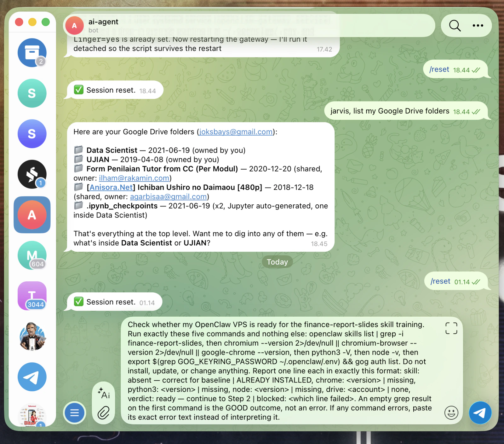Click inside the message text field
This screenshot has height=444, width=504.
coord(280,371)
